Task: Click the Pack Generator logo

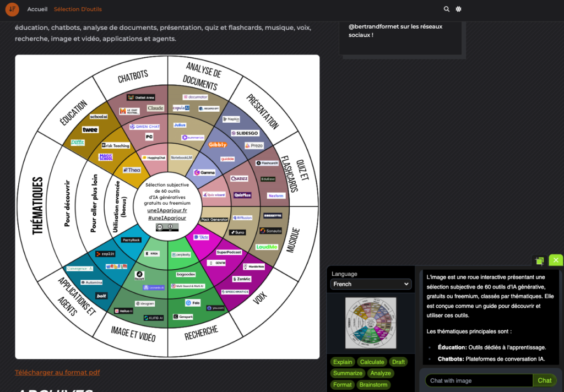Action: pos(214,219)
